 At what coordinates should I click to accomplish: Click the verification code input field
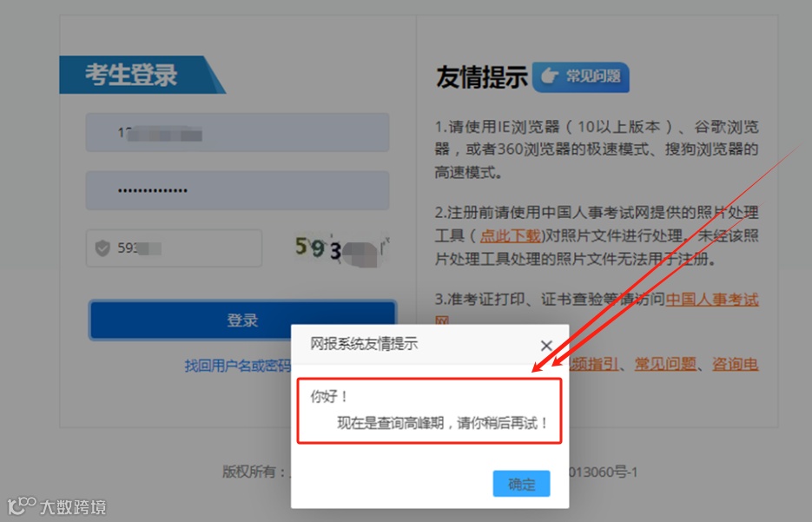click(x=174, y=248)
